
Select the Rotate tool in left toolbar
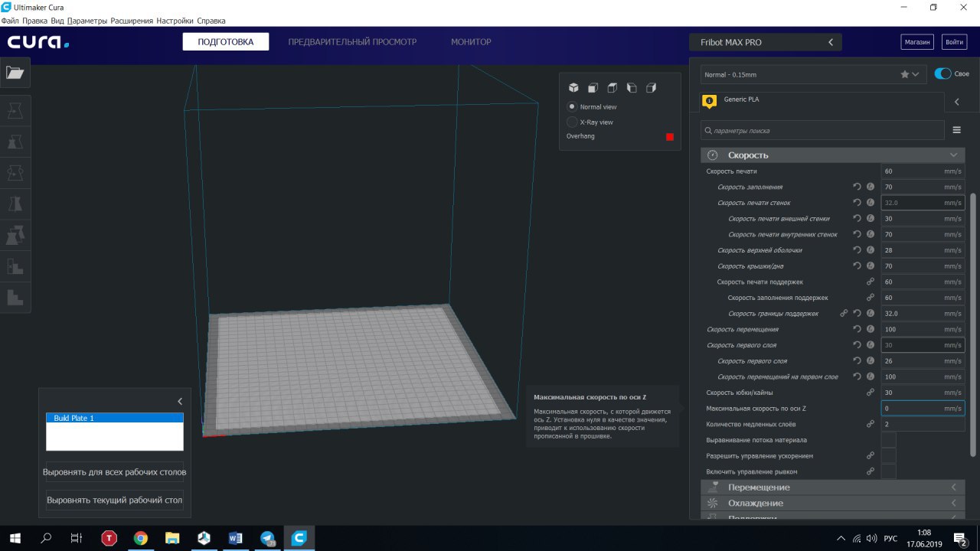[x=15, y=173]
